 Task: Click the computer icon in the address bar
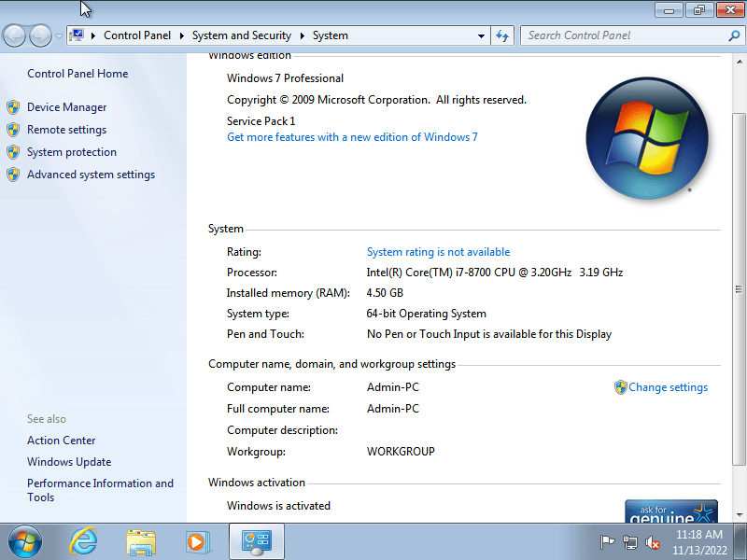(77, 35)
